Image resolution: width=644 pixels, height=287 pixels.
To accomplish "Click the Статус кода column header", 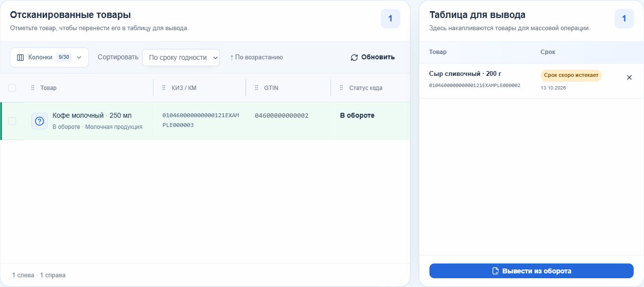I will [366, 88].
